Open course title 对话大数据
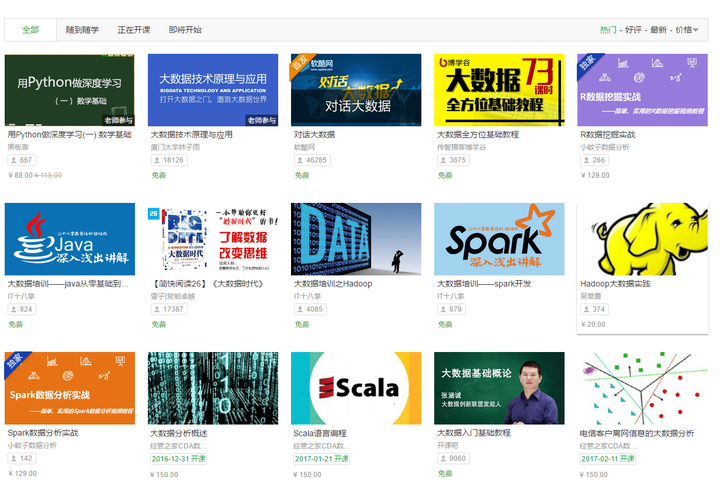The width and height of the screenshot is (720, 483). point(315,135)
